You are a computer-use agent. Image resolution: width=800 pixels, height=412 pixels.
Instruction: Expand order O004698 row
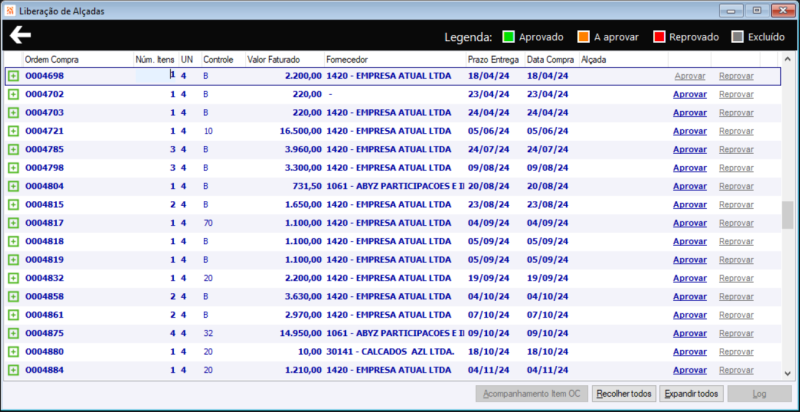click(13, 76)
